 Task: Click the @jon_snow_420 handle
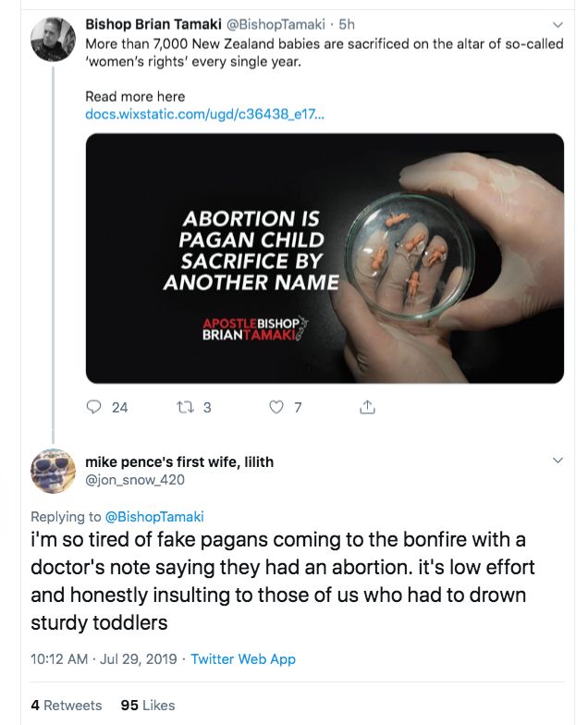point(134,479)
